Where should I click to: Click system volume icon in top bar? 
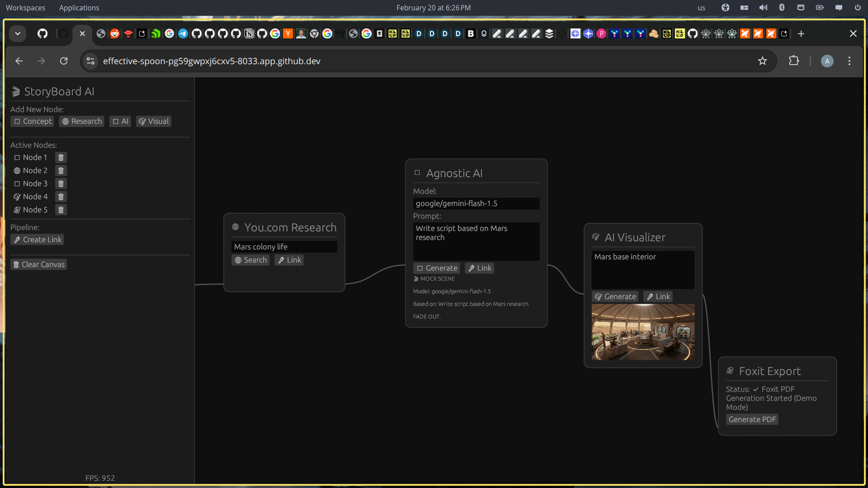763,8
